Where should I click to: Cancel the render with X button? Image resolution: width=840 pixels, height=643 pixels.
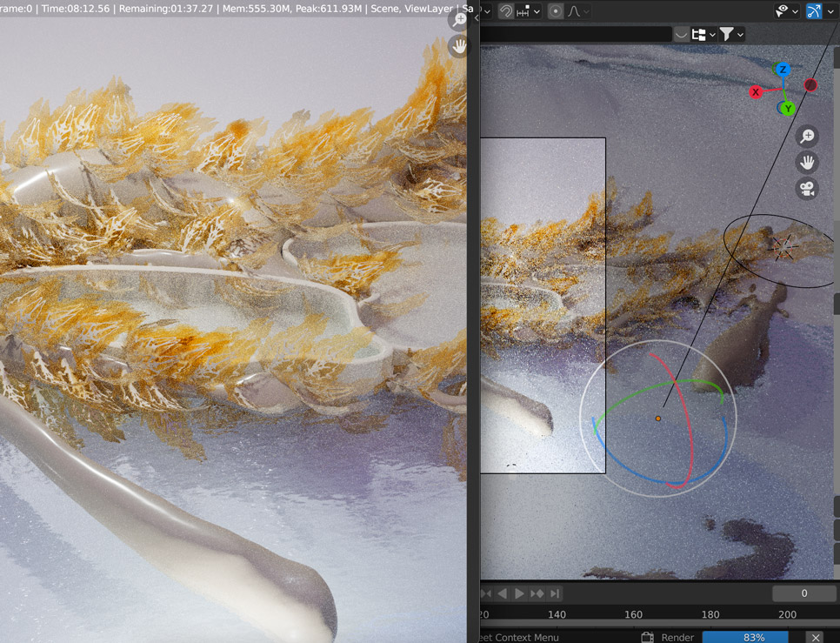815,637
